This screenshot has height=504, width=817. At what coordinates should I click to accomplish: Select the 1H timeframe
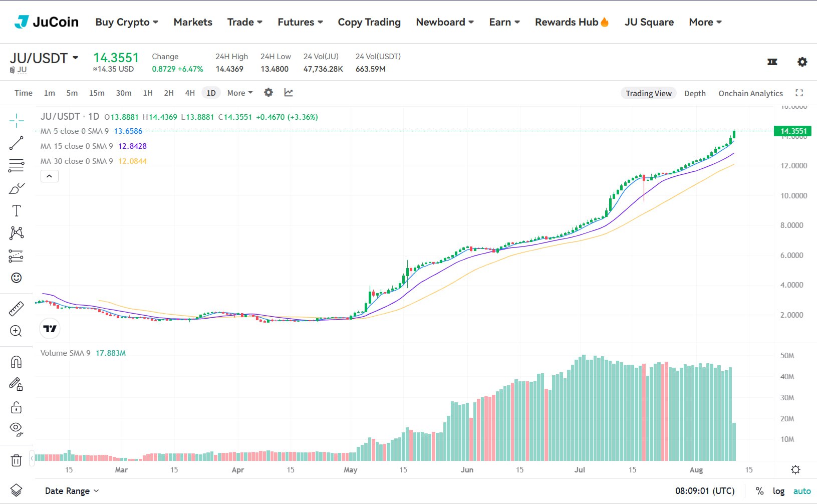[x=148, y=93]
